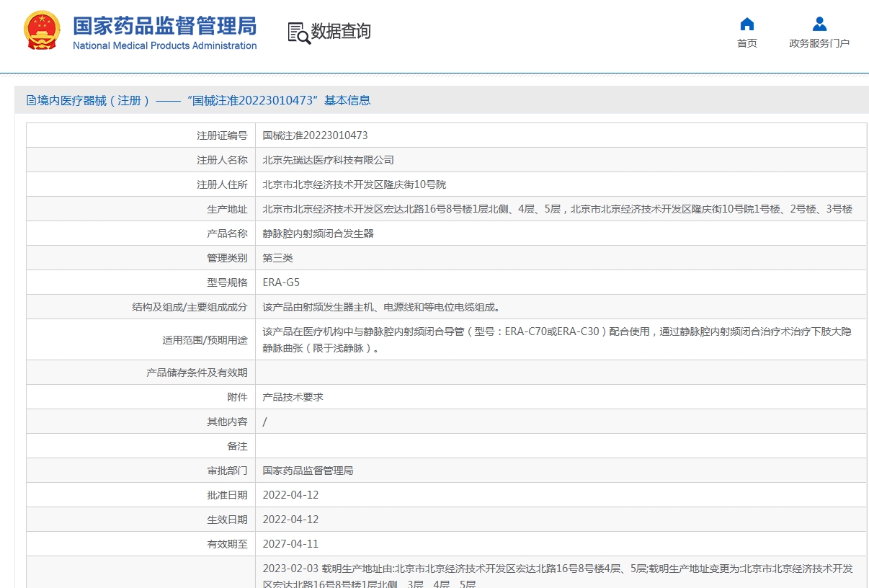
Task: Click the 注册证编号 row label
Action: [222, 135]
